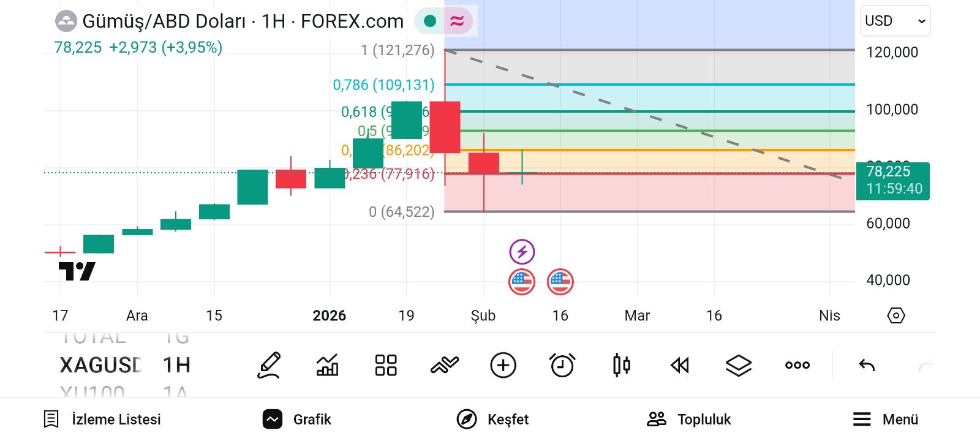Undo the last action with the arrow icon

867,366
